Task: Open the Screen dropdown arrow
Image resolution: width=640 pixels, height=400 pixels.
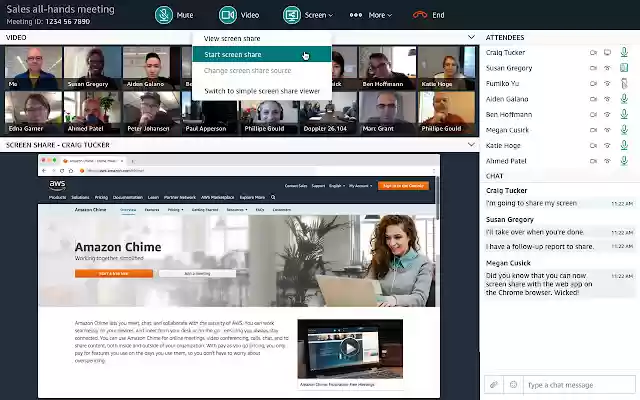Action: click(x=331, y=16)
